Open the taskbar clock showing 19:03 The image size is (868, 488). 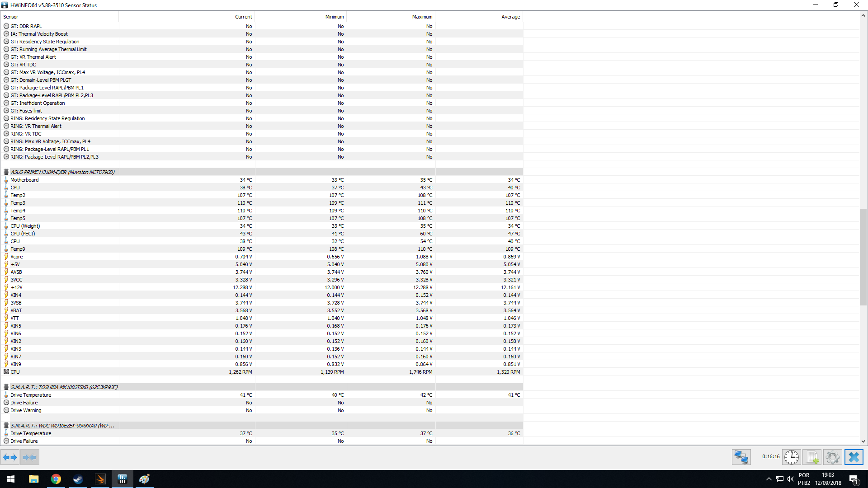828,479
